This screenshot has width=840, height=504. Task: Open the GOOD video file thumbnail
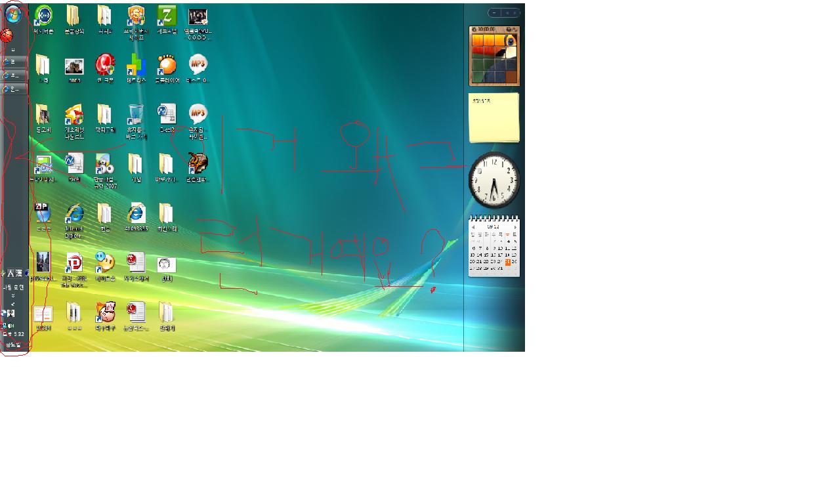198,17
